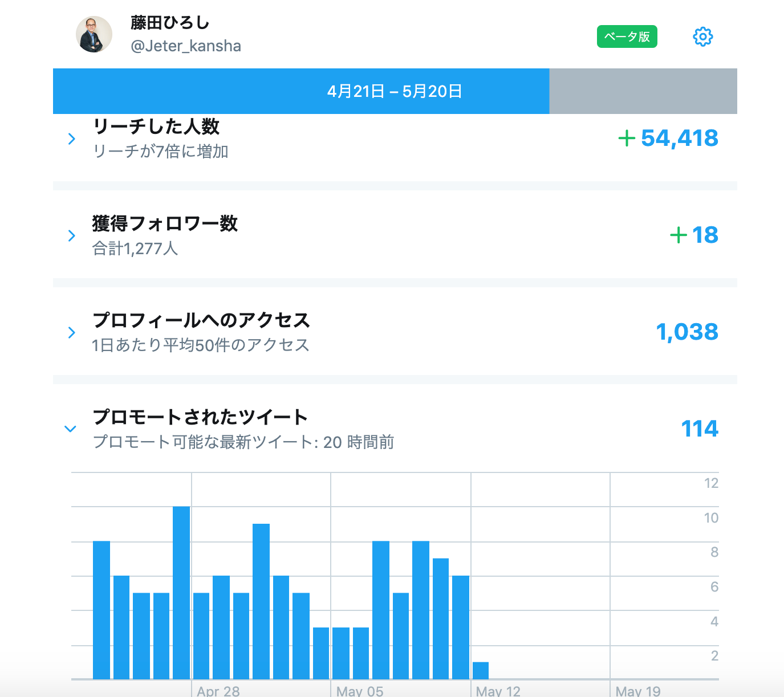This screenshot has height=697, width=784.
Task: Select the gray next period segment
Action: pyautogui.click(x=643, y=91)
